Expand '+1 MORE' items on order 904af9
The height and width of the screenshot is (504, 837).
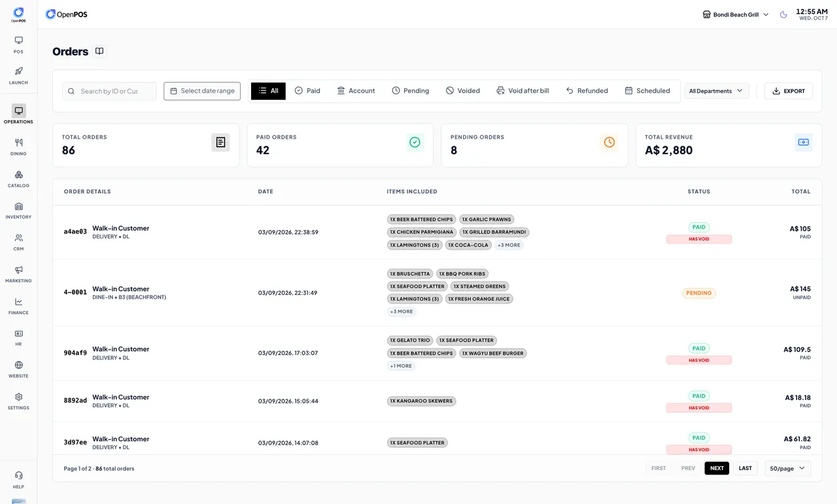[x=401, y=366]
